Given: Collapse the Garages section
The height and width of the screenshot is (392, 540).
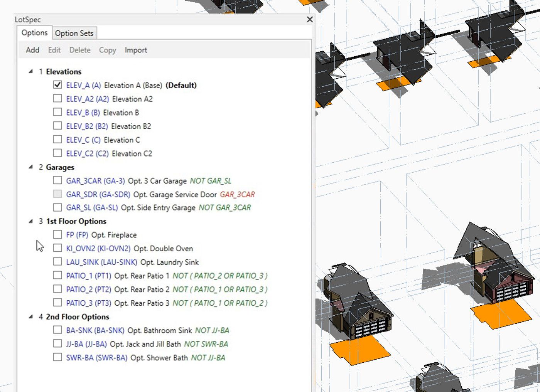Looking at the screenshot, I should coord(31,167).
